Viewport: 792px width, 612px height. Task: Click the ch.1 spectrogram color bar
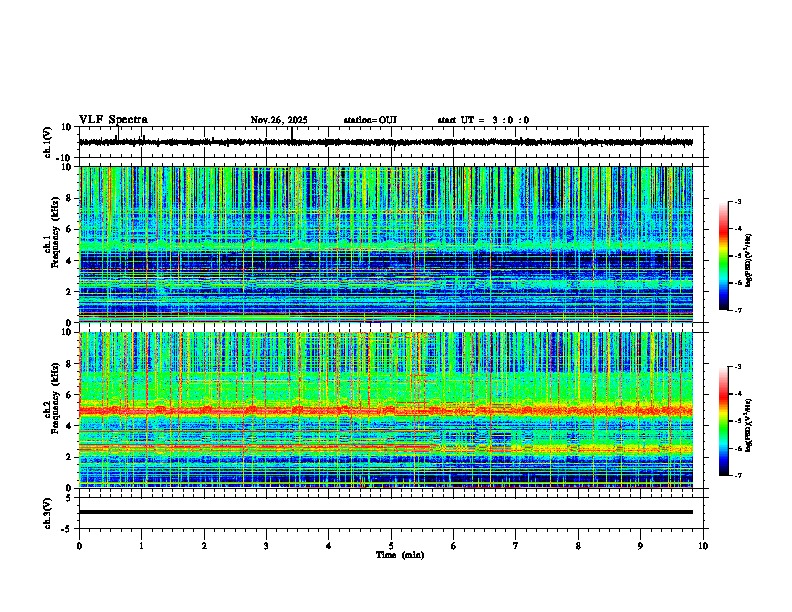[724, 255]
